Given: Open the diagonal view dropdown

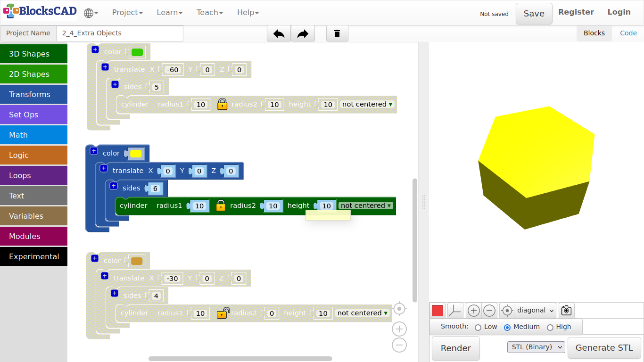Looking at the screenshot, I should pos(536,311).
